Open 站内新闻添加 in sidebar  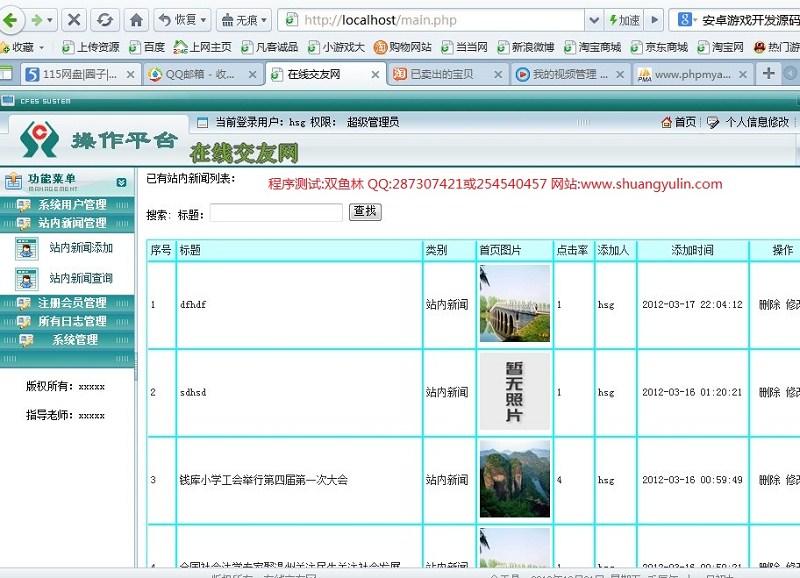click(x=81, y=248)
